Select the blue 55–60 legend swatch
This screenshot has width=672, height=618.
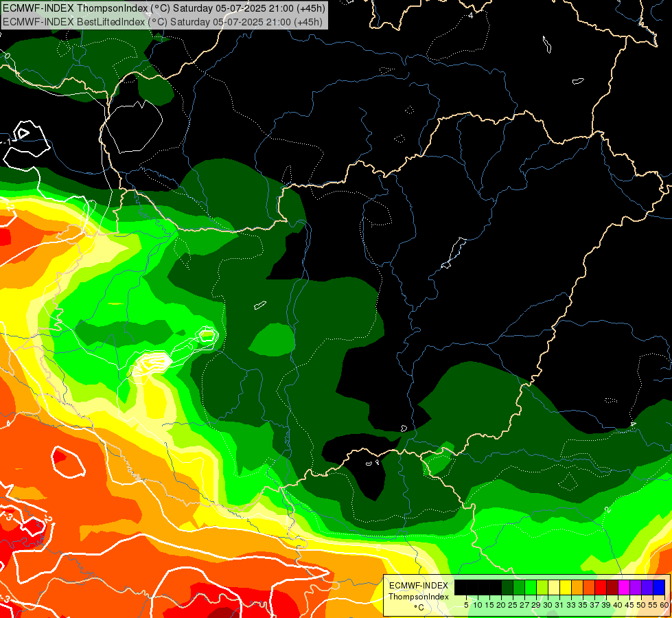(659, 587)
